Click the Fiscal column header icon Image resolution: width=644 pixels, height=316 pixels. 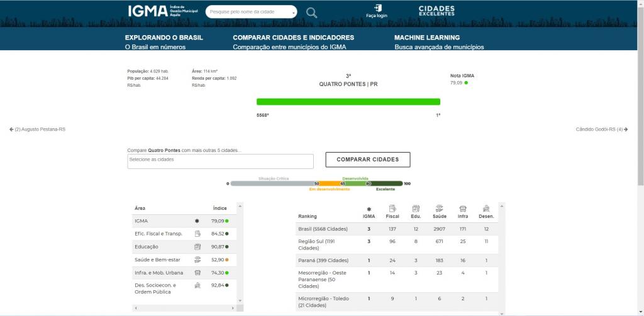click(392, 209)
